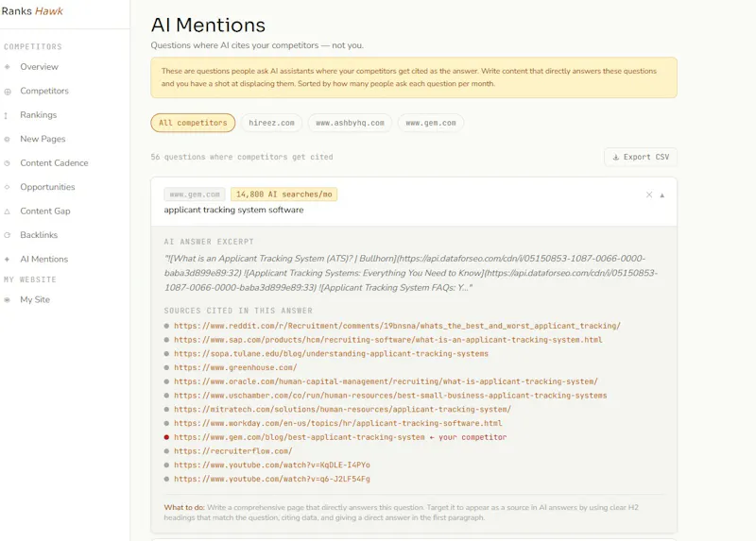Image resolution: width=756 pixels, height=541 pixels.
Task: Filter by www.gem.com competitor chip
Action: tap(431, 123)
